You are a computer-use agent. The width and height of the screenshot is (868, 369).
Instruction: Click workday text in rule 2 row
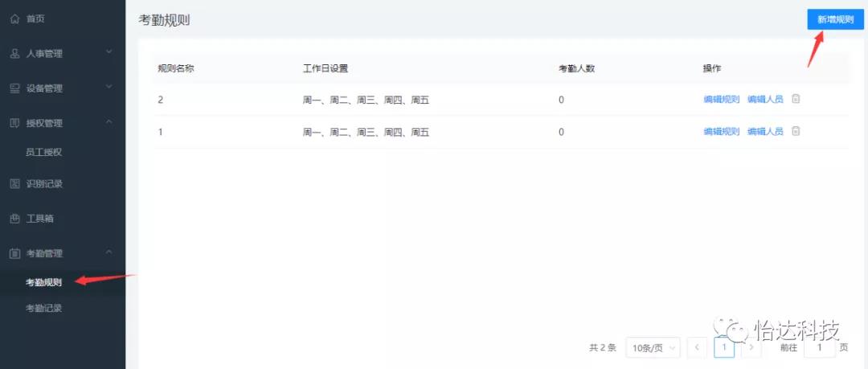(366, 100)
